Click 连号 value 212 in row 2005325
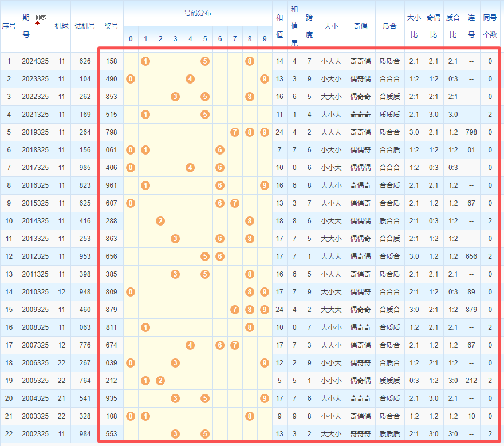504x446 pixels. click(471, 381)
